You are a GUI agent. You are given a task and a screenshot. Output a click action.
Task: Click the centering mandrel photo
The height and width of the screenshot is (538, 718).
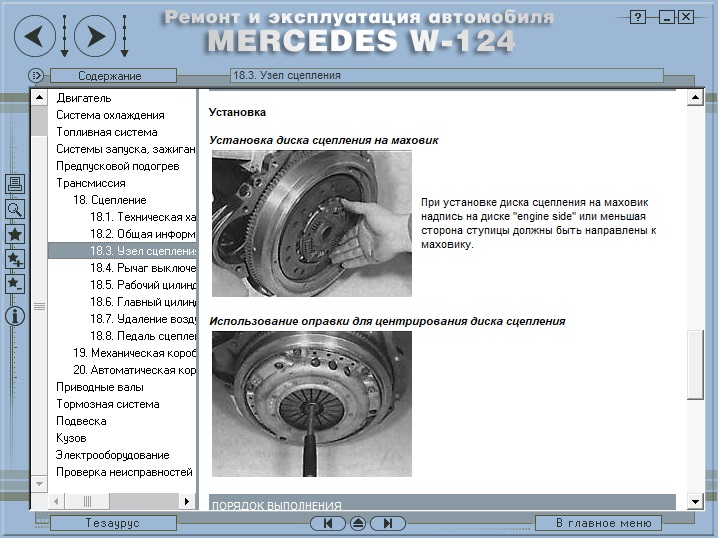312,404
